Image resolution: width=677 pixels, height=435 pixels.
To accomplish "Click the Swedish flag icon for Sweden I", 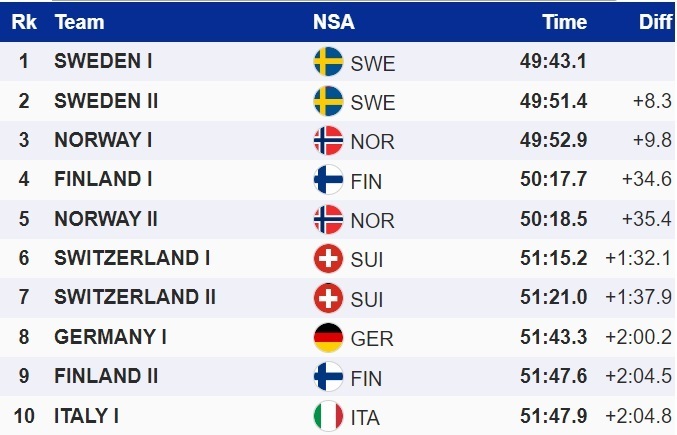I will [x=329, y=62].
